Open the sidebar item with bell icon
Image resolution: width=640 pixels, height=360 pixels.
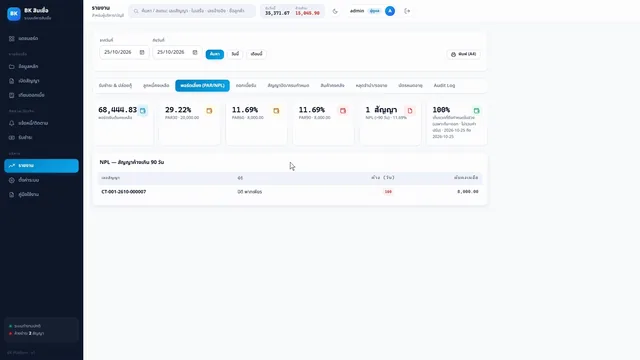[x=41, y=123]
